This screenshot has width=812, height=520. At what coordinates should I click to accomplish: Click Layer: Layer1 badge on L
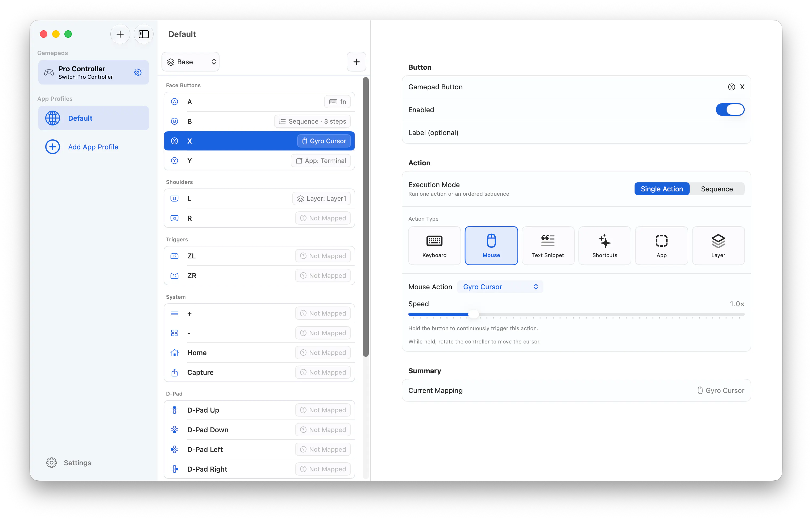(x=321, y=199)
